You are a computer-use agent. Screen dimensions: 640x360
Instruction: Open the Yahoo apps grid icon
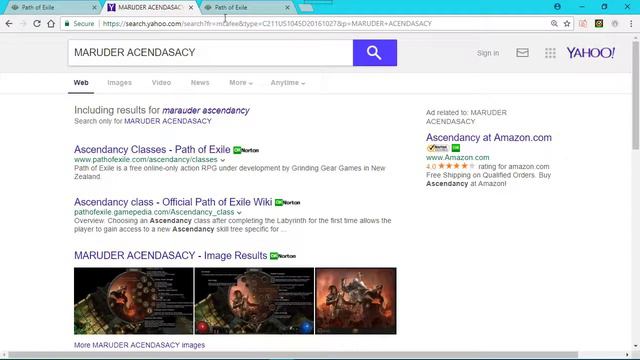550,53
